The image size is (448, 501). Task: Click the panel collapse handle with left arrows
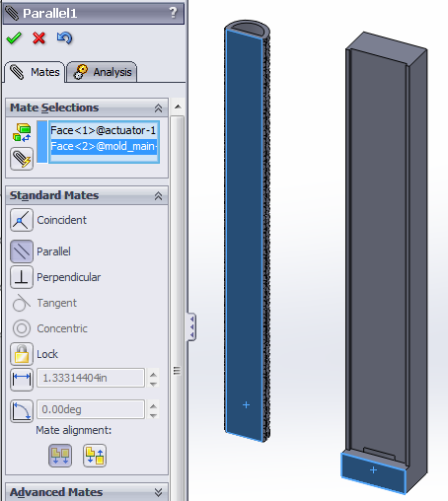coord(191,326)
